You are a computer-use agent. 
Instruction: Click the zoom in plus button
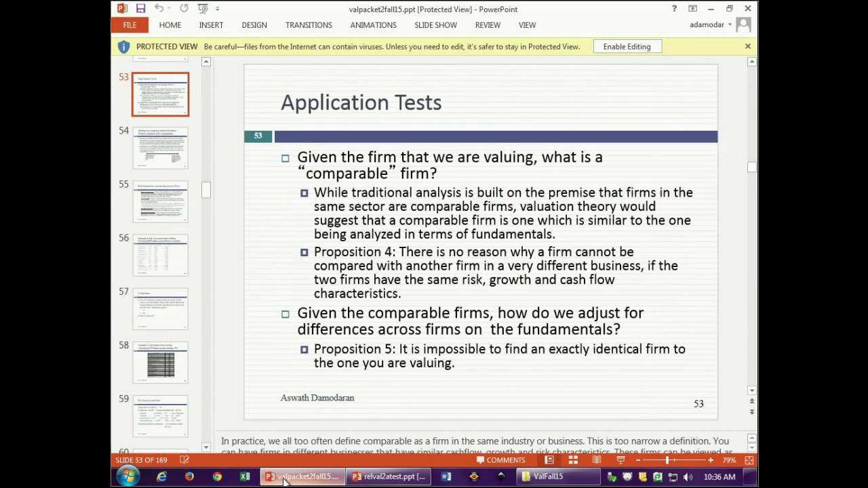tap(710, 460)
